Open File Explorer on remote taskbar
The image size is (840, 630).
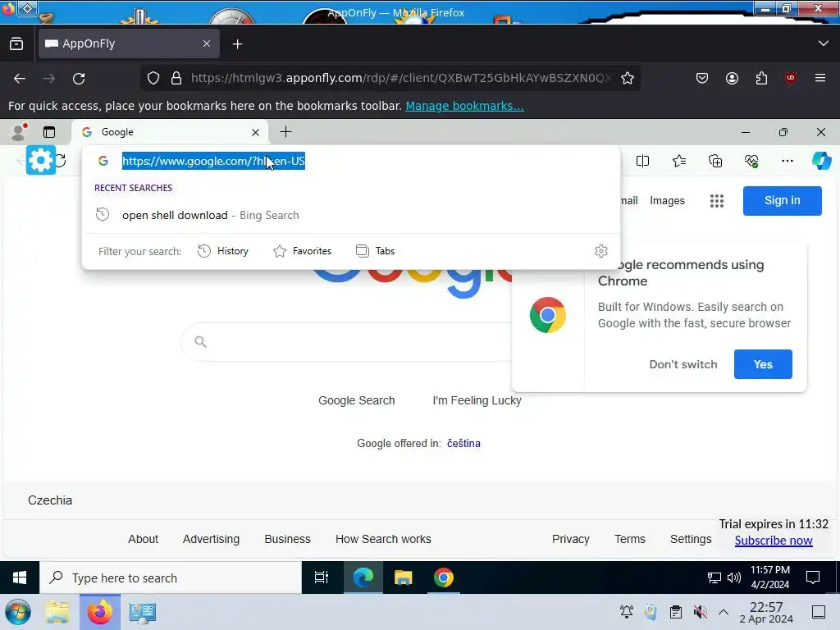tap(403, 577)
